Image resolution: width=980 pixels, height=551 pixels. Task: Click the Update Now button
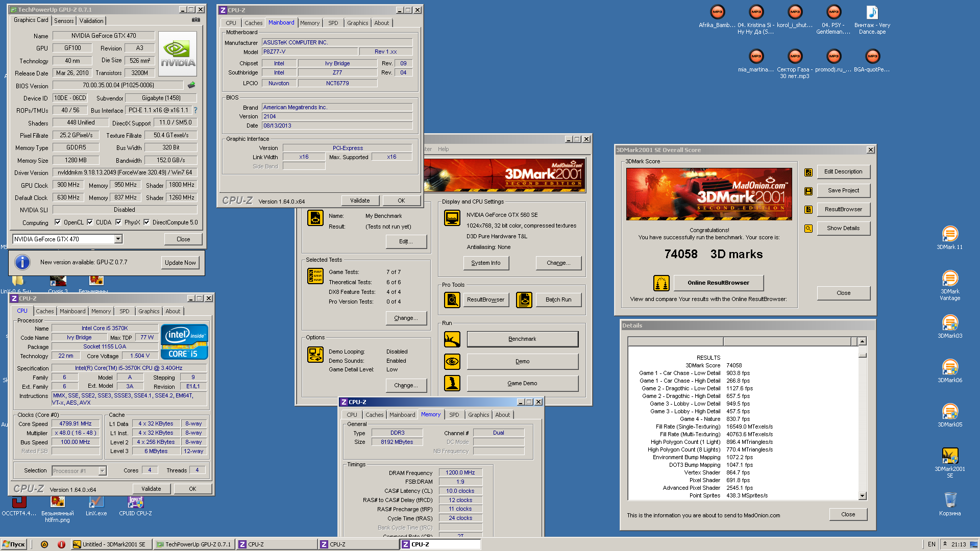(x=180, y=263)
